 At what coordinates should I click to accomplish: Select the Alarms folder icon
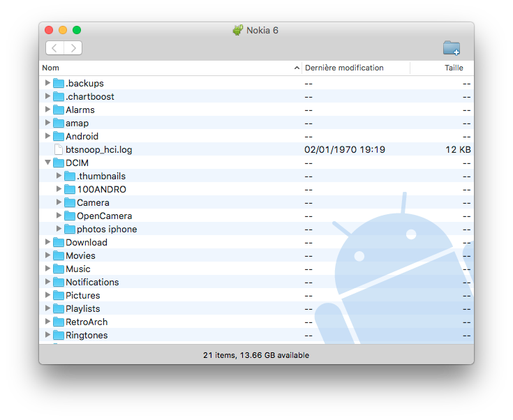59,110
